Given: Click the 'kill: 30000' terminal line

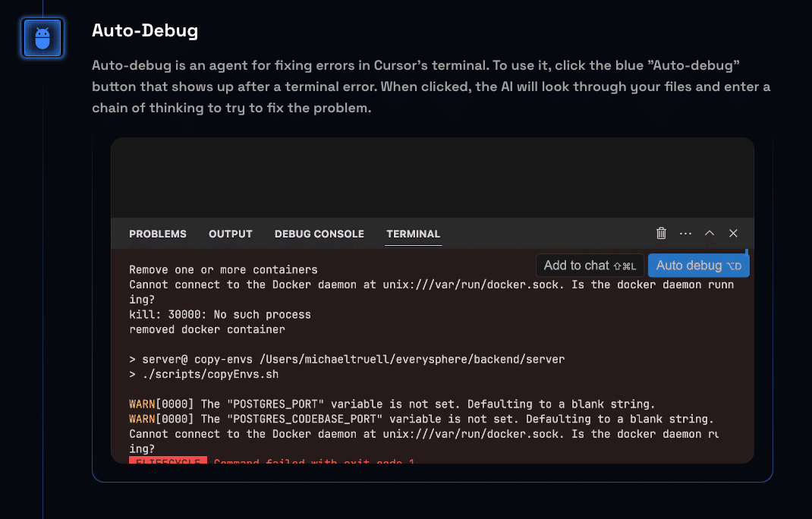Looking at the screenshot, I should pyautogui.click(x=220, y=314).
